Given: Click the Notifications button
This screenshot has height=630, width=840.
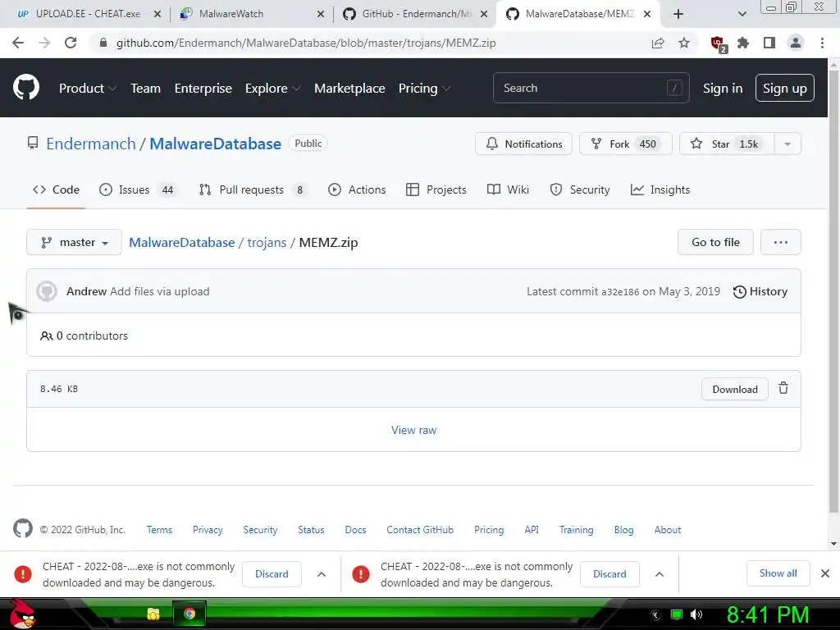Looking at the screenshot, I should pos(523,144).
